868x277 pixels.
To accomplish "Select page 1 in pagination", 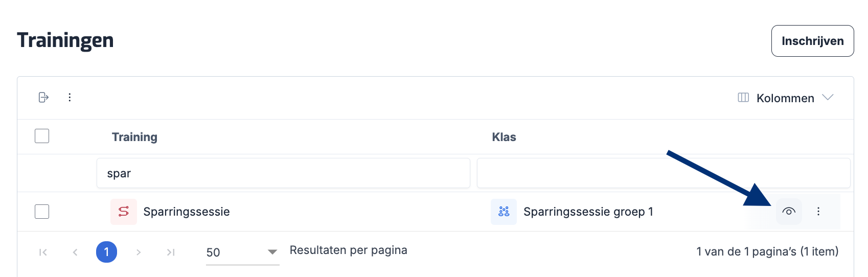I will [x=106, y=252].
